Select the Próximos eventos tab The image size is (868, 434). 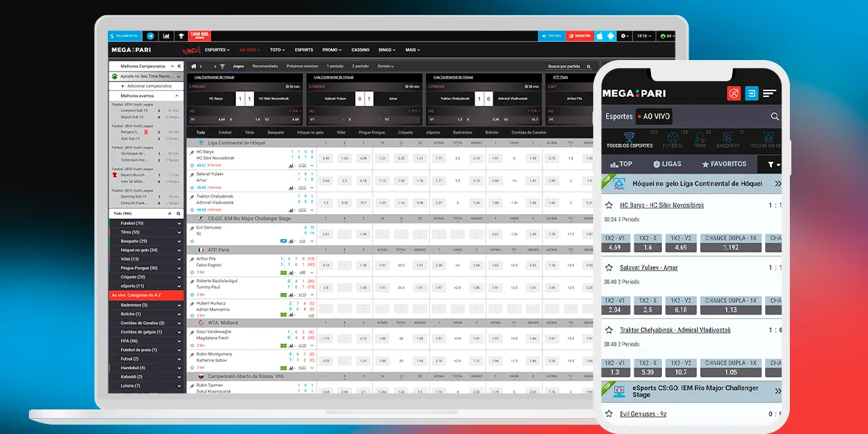pyautogui.click(x=302, y=66)
